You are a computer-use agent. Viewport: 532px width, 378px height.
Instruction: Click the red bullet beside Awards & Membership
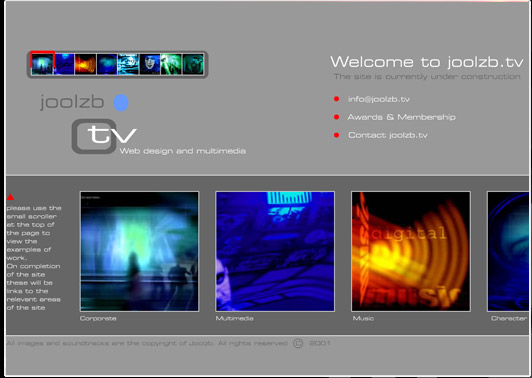(336, 117)
